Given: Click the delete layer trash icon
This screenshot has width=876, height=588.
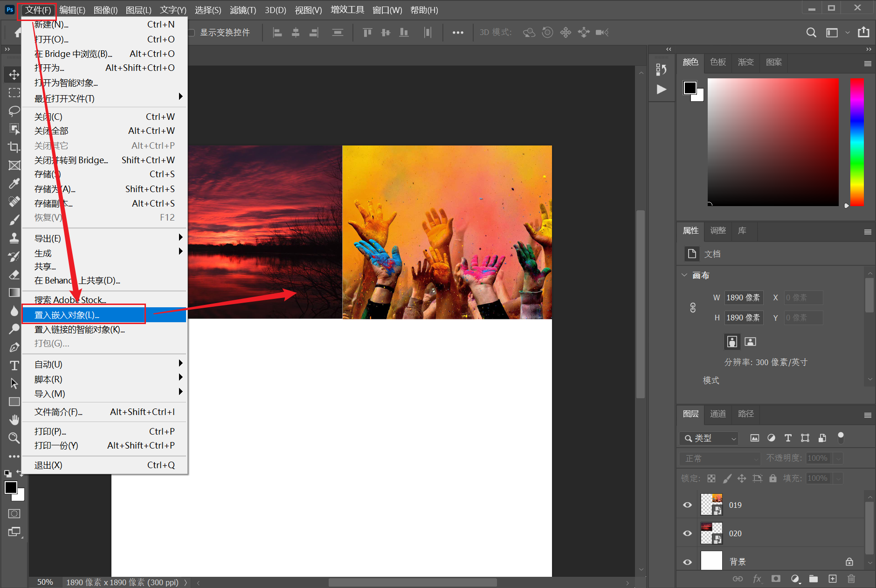Looking at the screenshot, I should (851, 579).
